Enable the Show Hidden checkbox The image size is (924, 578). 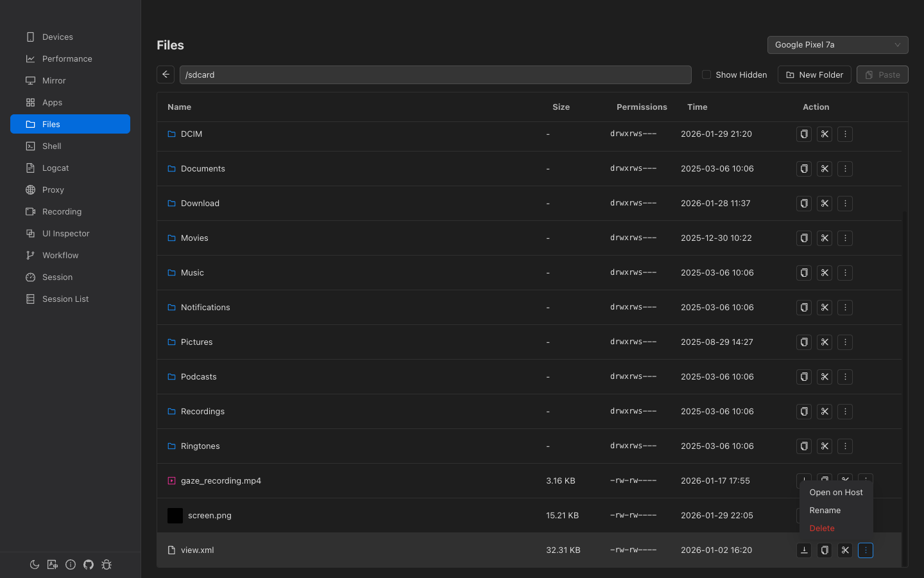pyautogui.click(x=706, y=74)
